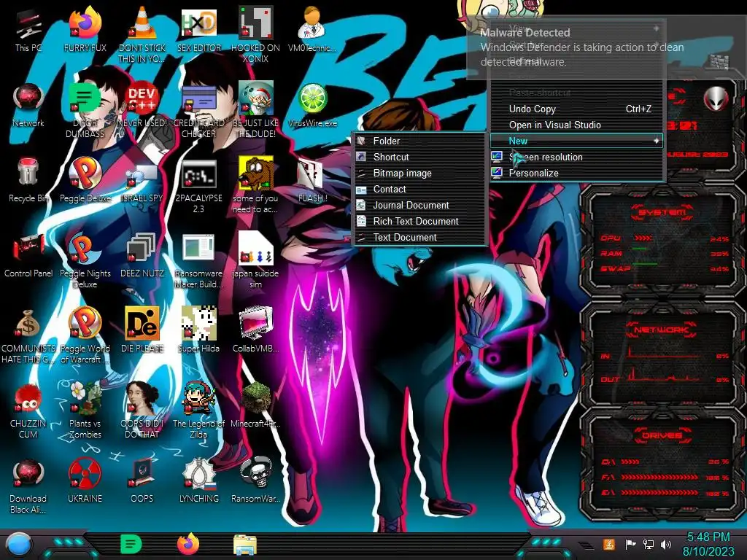Open Personalize from the context menu
The image size is (747, 560).
tap(577, 174)
